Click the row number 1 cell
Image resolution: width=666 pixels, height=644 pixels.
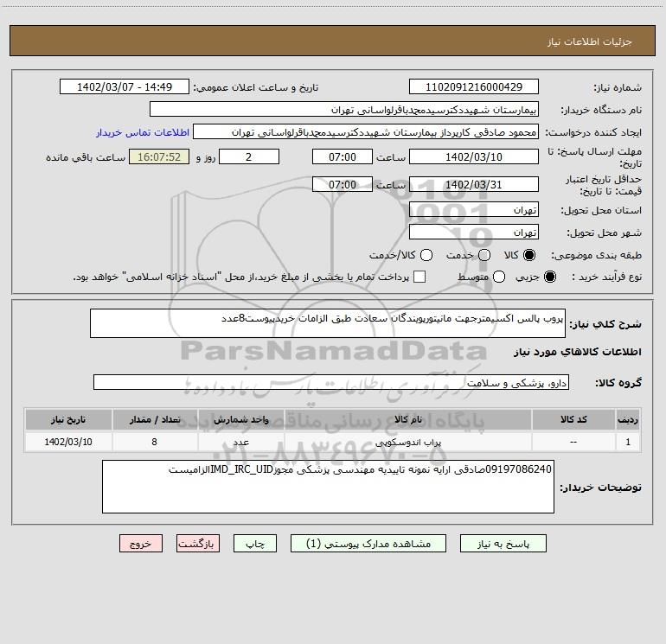(628, 442)
